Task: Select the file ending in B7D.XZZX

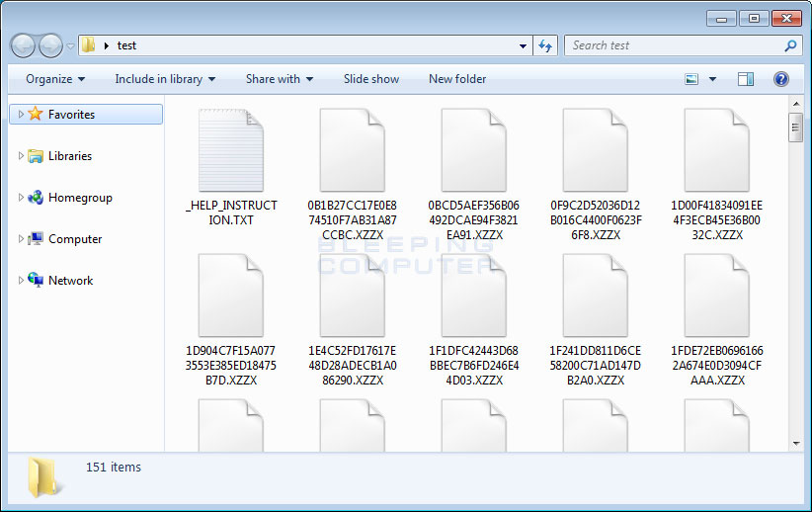Action: [231, 297]
